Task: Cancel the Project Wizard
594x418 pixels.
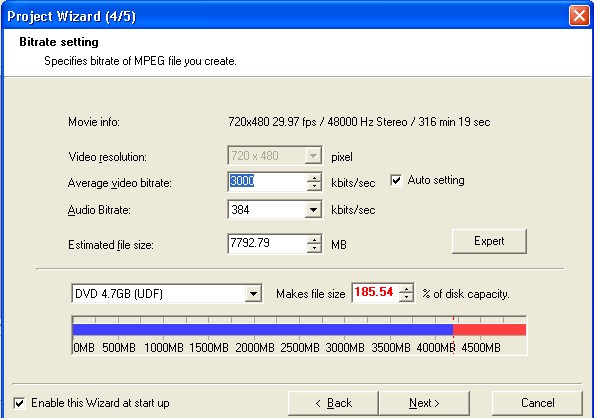Action: point(537,403)
